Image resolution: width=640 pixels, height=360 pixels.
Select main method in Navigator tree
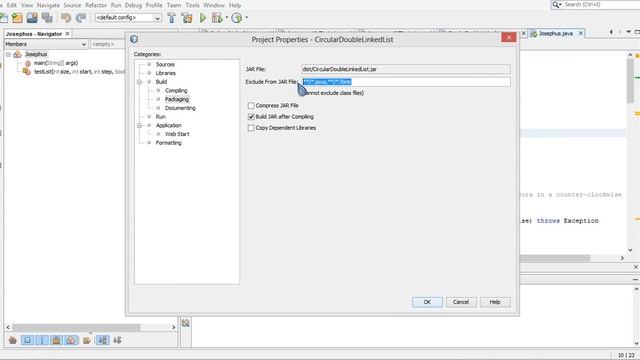point(56,63)
